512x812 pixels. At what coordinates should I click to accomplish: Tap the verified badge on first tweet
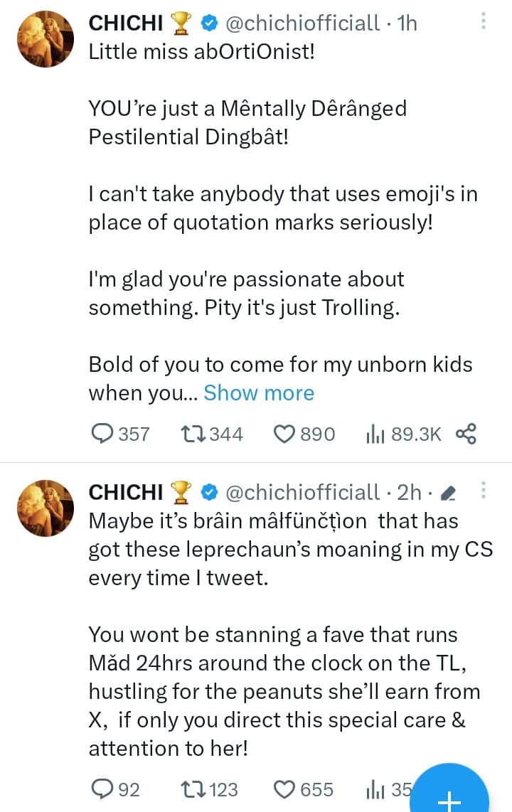[x=209, y=23]
